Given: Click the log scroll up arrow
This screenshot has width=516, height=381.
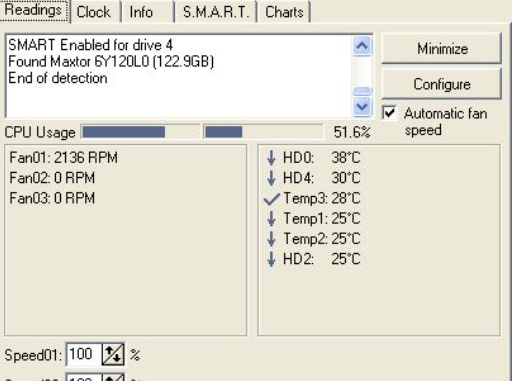Looking at the screenshot, I should (x=362, y=46).
